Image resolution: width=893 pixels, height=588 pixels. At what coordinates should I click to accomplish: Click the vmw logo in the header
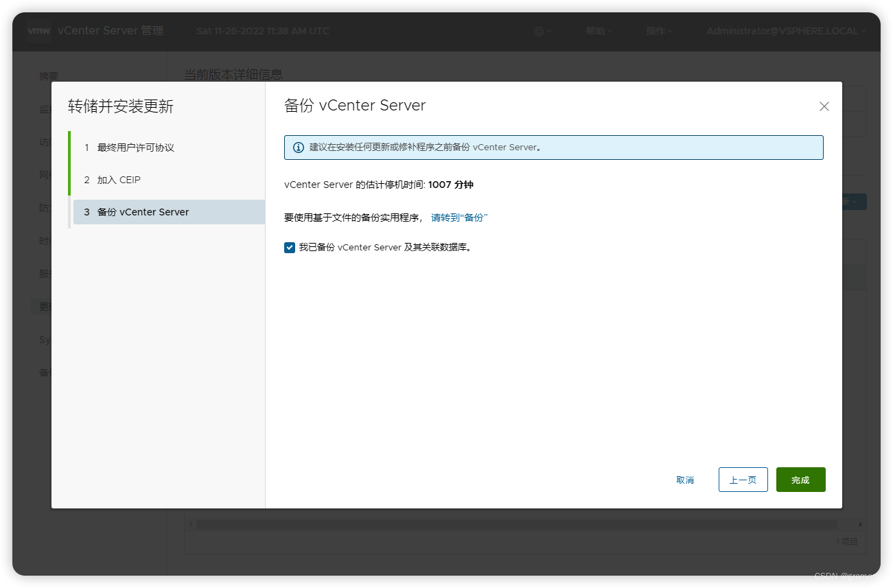(39, 31)
